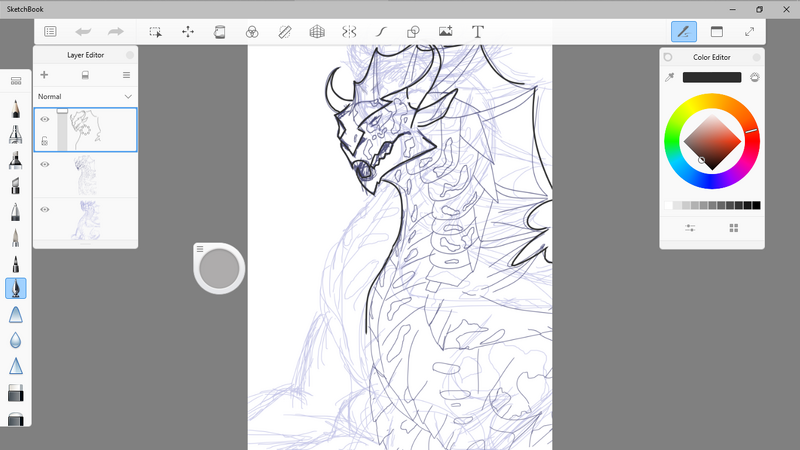Open the Perspective Guides grid tool
The width and height of the screenshot is (800, 450).
317,32
